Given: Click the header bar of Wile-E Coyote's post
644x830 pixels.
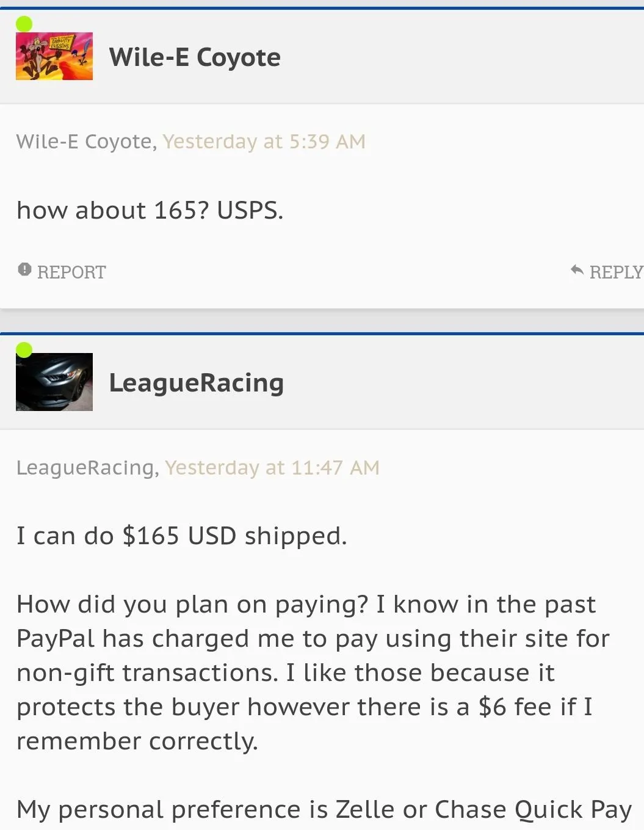Looking at the screenshot, I should [x=322, y=56].
